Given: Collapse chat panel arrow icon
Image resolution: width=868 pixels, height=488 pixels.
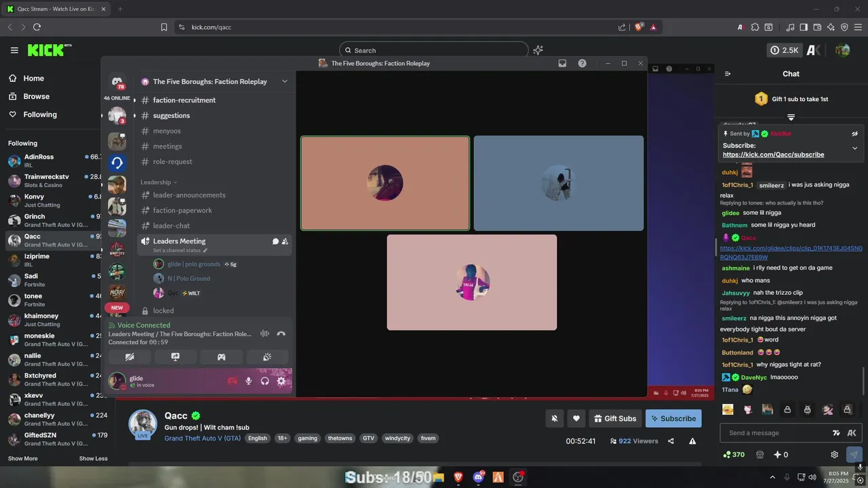Looking at the screenshot, I should click(728, 74).
